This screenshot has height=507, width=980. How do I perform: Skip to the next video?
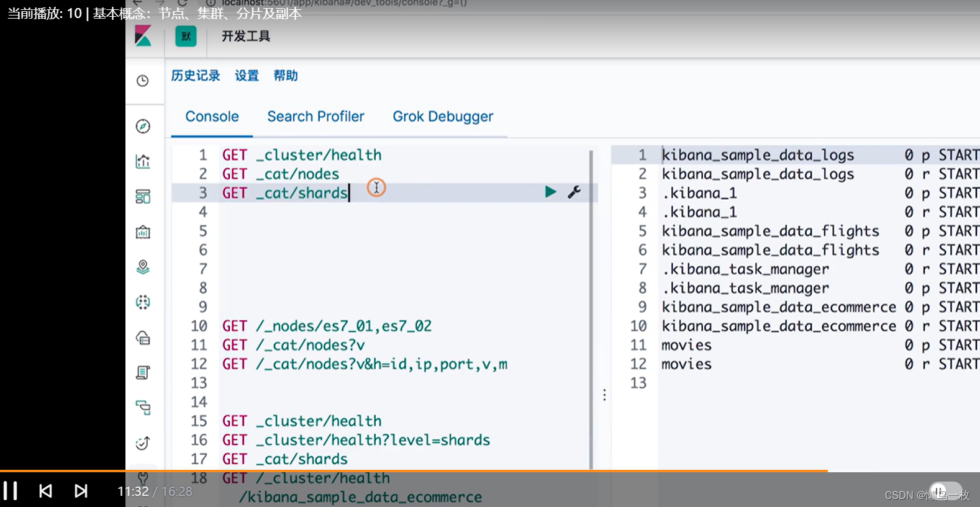81,491
